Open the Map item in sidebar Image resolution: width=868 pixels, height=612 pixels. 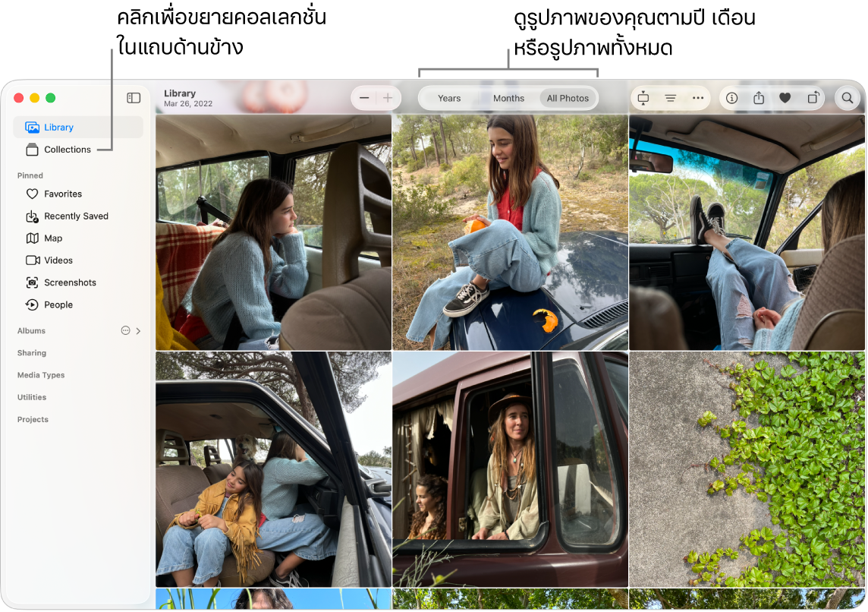[52, 238]
